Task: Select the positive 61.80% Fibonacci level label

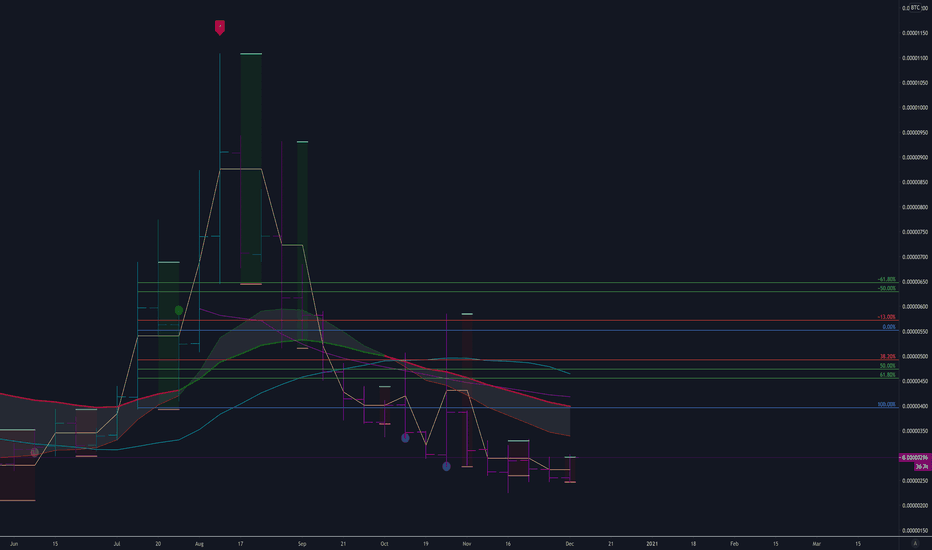Action: (887, 375)
